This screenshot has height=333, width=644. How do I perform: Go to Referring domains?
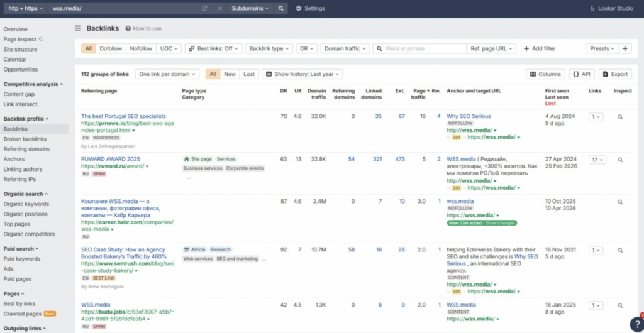click(26, 150)
